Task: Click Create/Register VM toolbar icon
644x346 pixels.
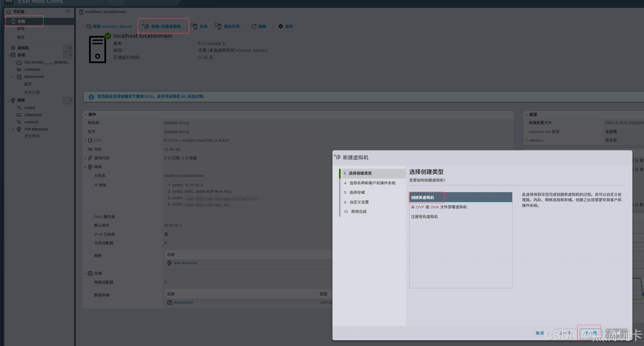Action: point(146,26)
